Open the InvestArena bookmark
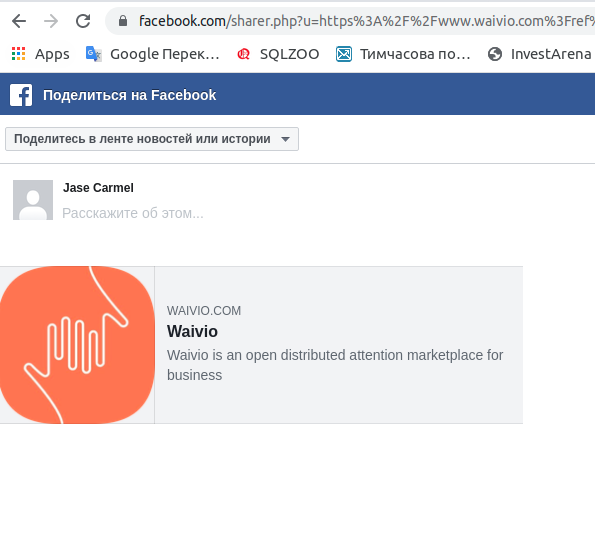Viewport: 595px width, 545px height. [x=551, y=54]
